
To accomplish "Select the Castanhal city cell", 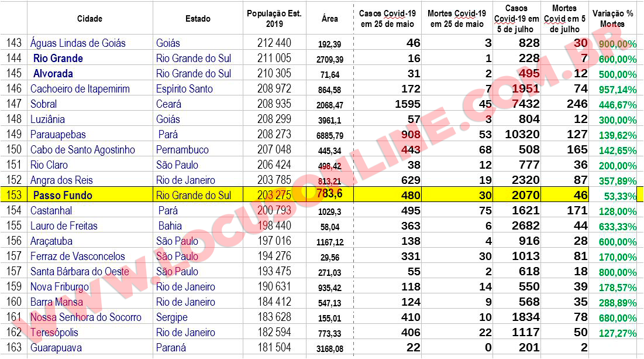I will (90, 210).
